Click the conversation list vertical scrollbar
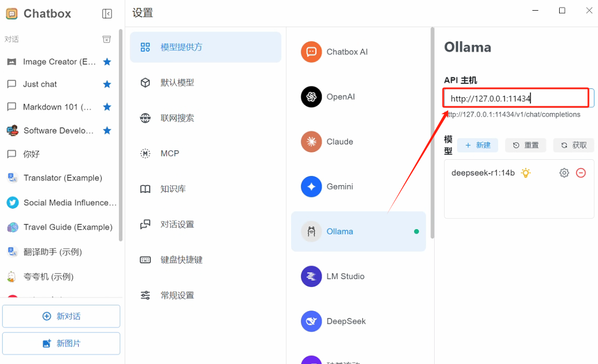Image resolution: width=598 pixels, height=364 pixels. point(121,136)
